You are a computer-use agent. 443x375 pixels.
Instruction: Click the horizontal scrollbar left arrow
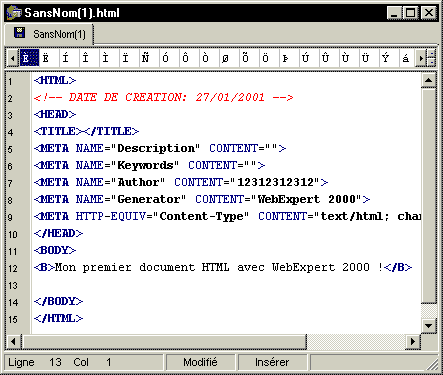tap(13, 342)
